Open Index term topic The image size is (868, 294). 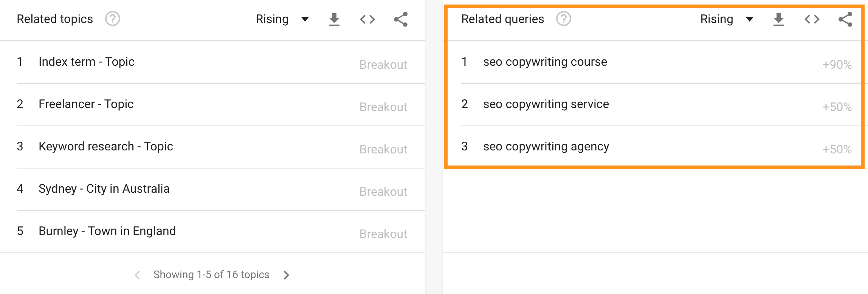[x=87, y=62]
